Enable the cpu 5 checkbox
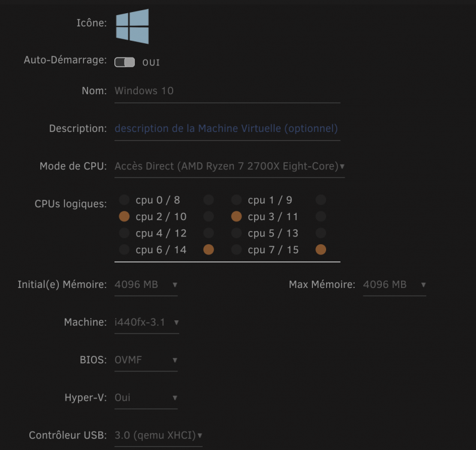 pyautogui.click(x=236, y=233)
